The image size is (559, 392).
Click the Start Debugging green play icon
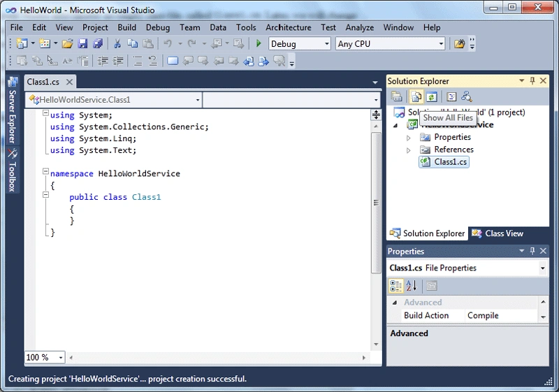[259, 43]
